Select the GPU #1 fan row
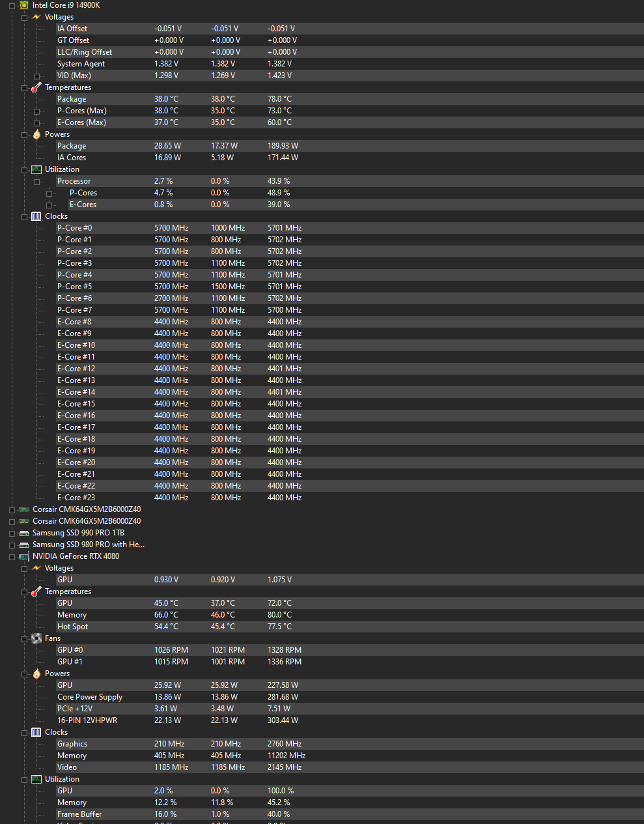Viewport: 644px width, 824px height. (350, 662)
